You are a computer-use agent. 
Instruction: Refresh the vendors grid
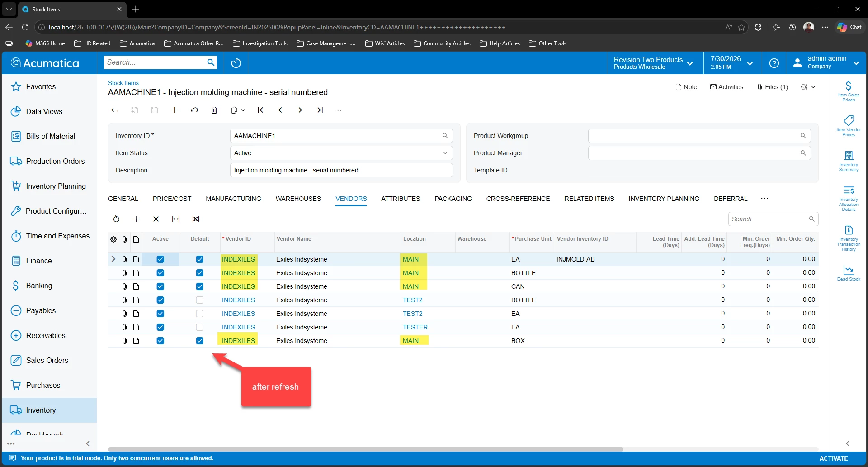(x=116, y=219)
